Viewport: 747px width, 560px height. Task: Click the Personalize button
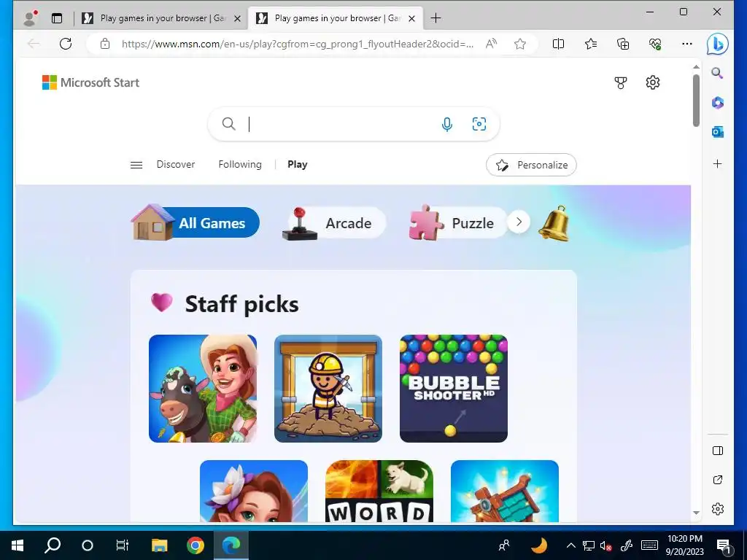pos(531,165)
